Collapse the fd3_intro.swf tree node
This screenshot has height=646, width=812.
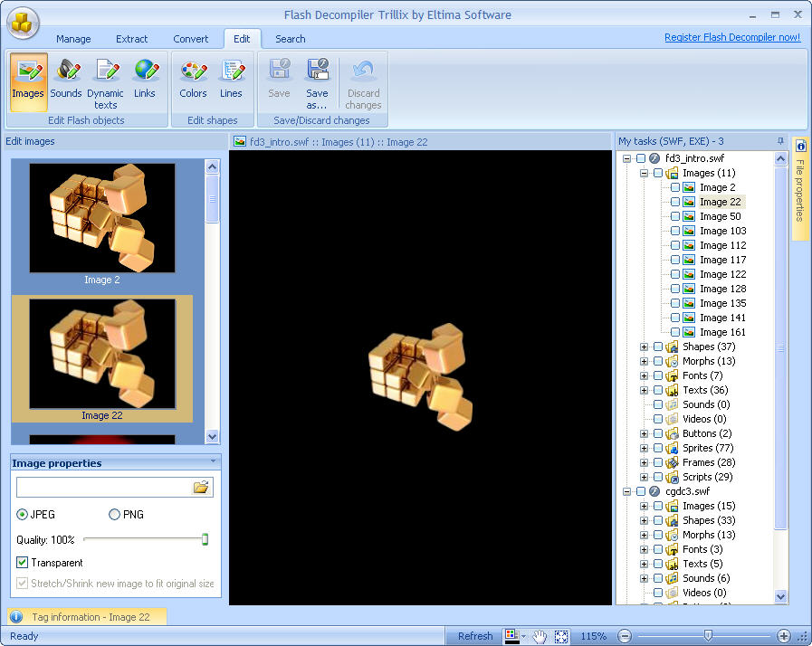[627, 158]
